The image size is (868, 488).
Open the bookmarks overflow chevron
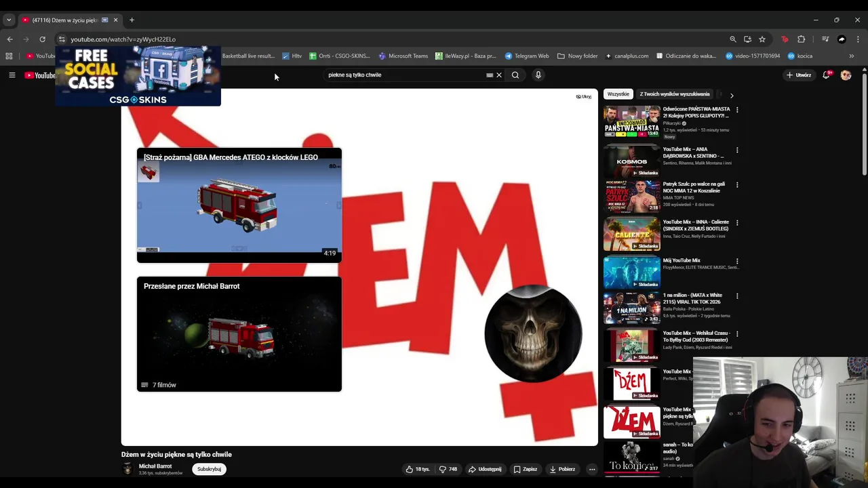pyautogui.click(x=852, y=56)
